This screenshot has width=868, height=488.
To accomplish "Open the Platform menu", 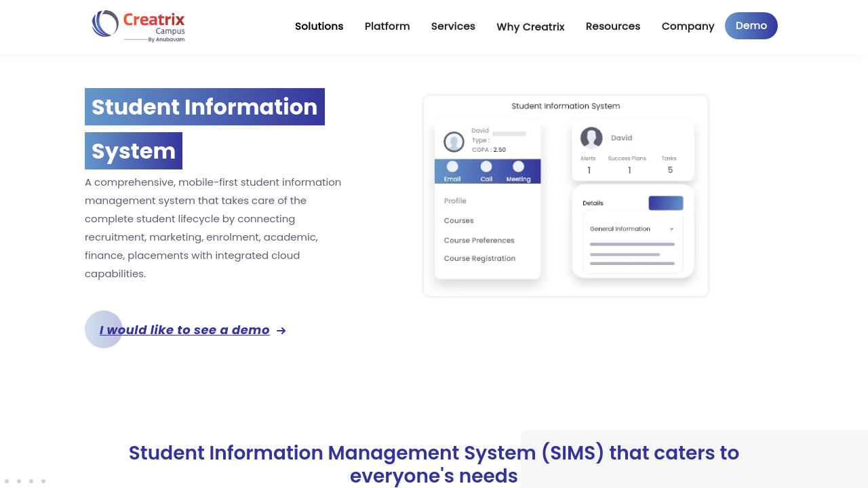I will click(387, 26).
